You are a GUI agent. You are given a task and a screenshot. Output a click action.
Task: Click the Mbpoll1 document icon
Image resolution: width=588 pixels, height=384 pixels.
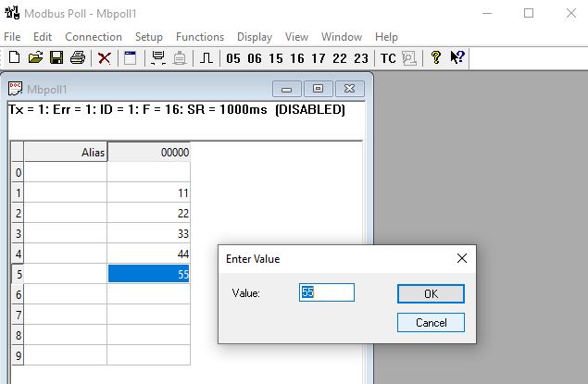(15, 89)
